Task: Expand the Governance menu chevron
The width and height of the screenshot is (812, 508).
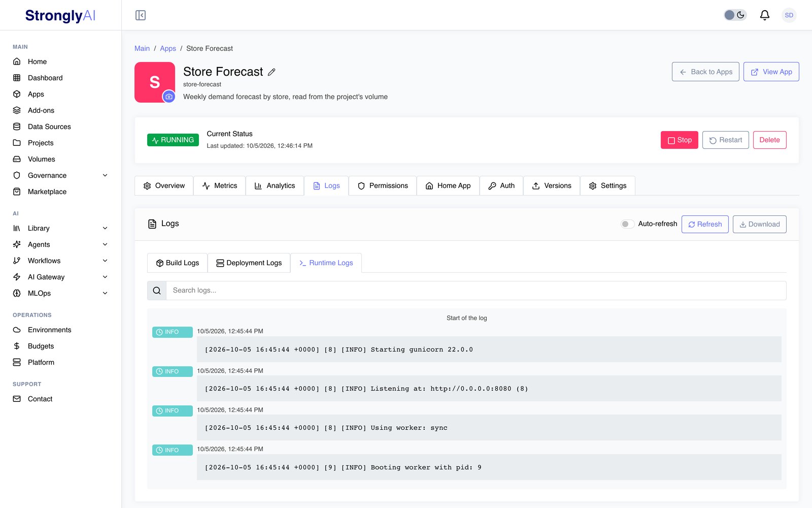Action: [105, 175]
